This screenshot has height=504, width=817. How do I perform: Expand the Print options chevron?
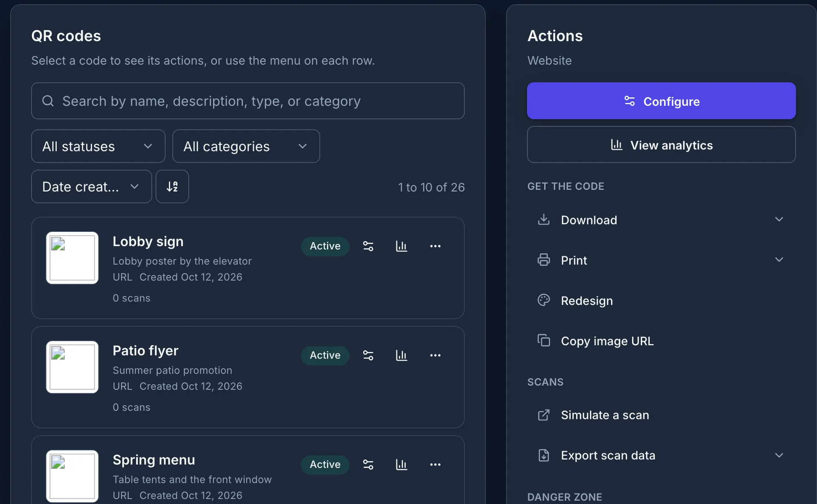(779, 260)
